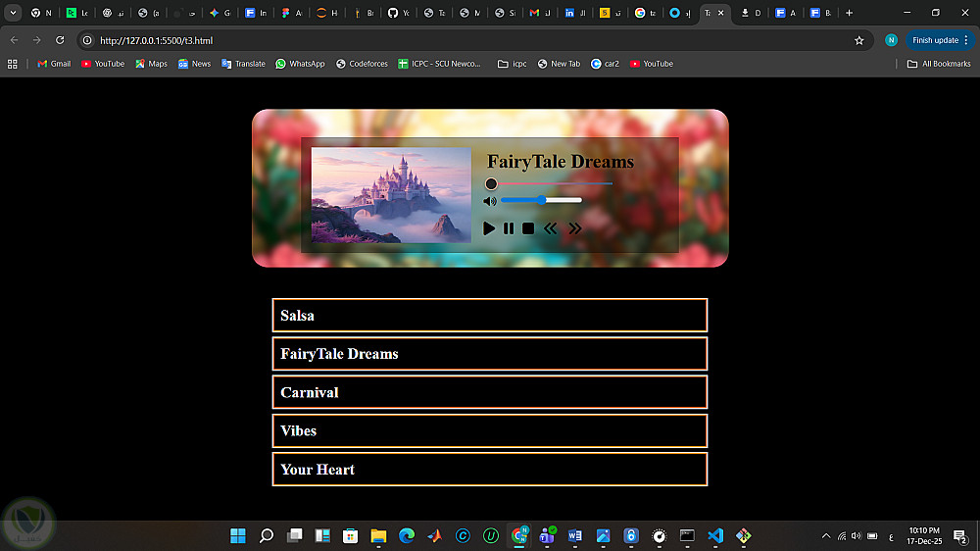Switch to the Downloads browser tab

[751, 13]
